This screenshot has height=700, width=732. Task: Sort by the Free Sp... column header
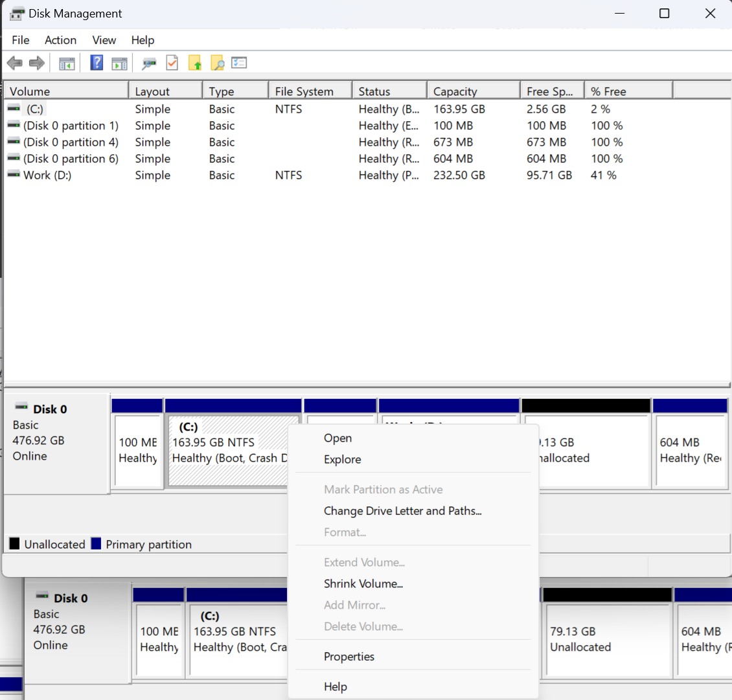pos(553,91)
